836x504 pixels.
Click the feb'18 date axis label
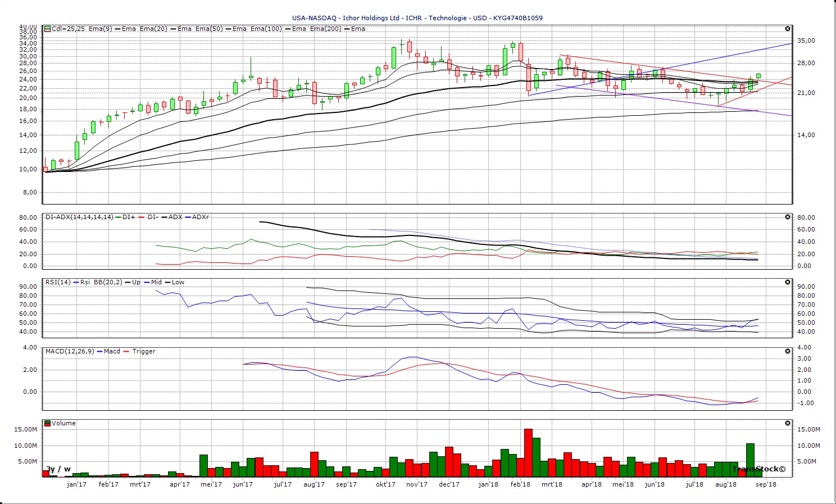[x=521, y=484]
